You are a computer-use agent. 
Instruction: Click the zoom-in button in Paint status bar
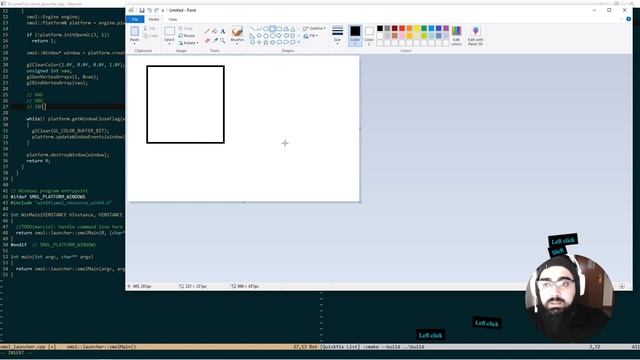click(622, 286)
